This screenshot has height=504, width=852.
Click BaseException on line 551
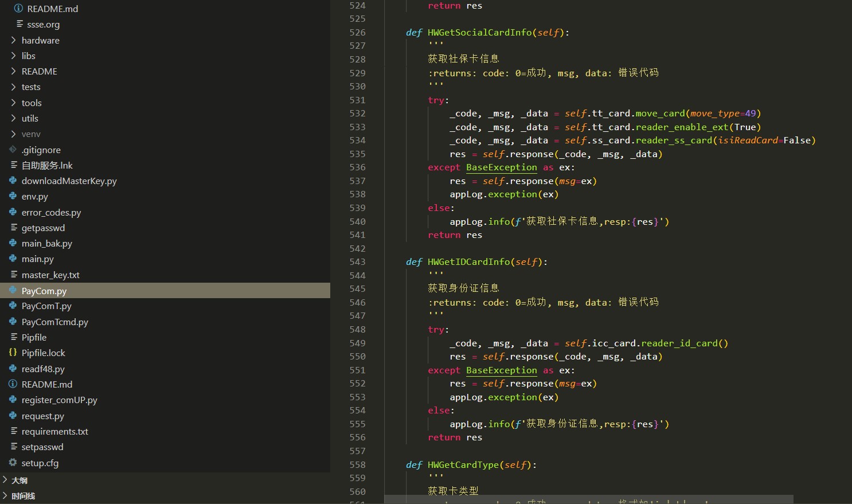pos(502,370)
